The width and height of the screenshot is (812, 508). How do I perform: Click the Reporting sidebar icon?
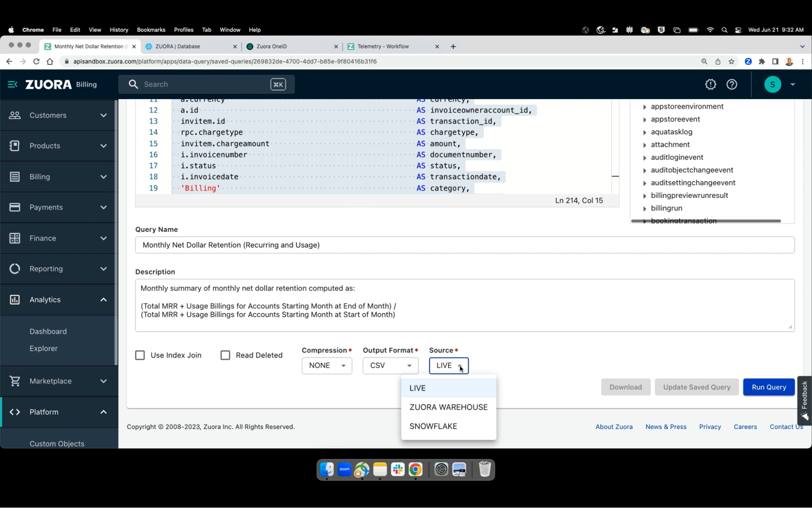pos(15,269)
